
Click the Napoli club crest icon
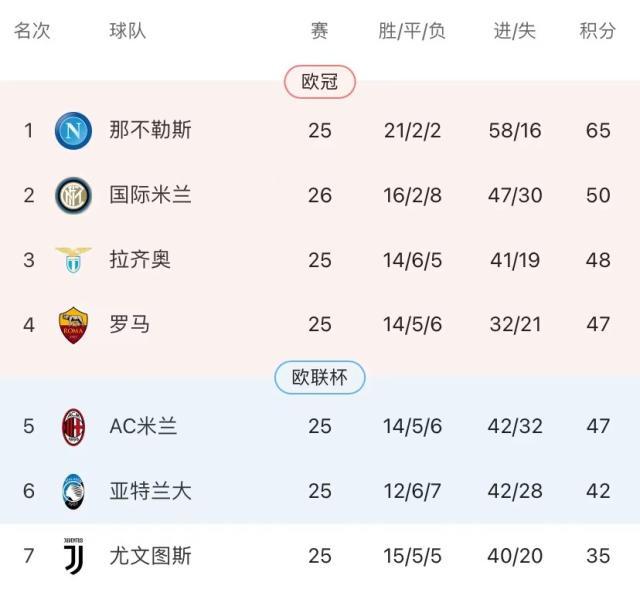pos(73,130)
